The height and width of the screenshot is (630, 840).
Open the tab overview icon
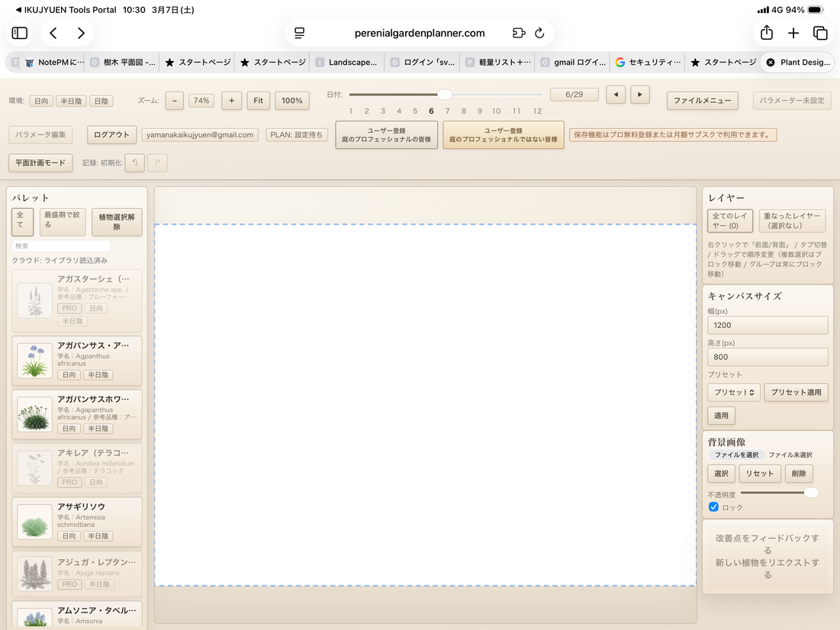[x=820, y=33]
